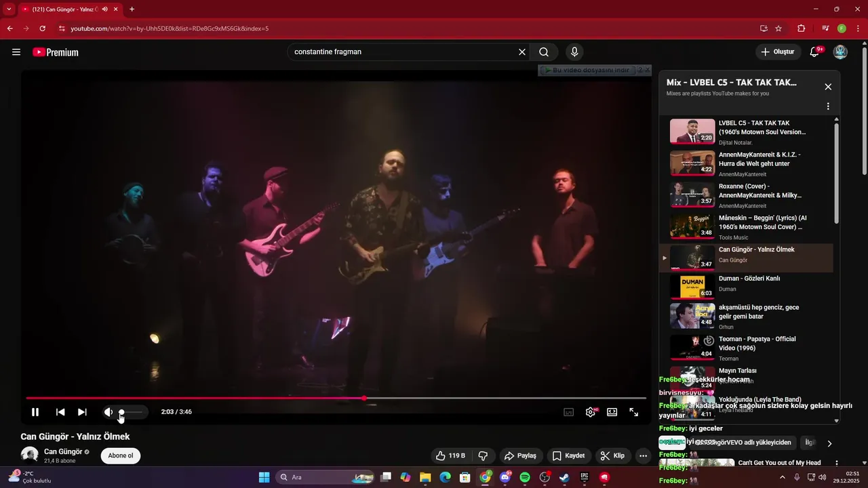Expand the system tray hidden icons
The width and height of the screenshot is (868, 488).
coord(783,477)
